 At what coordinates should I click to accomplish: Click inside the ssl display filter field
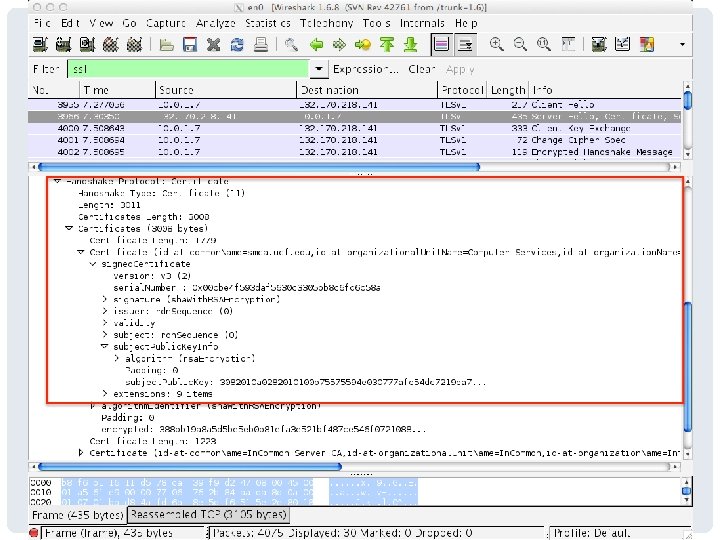[x=188, y=69]
